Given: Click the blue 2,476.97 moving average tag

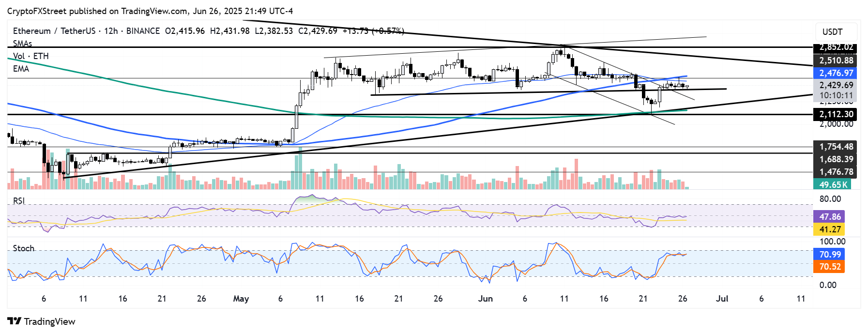Looking at the screenshot, I should click(x=836, y=73).
